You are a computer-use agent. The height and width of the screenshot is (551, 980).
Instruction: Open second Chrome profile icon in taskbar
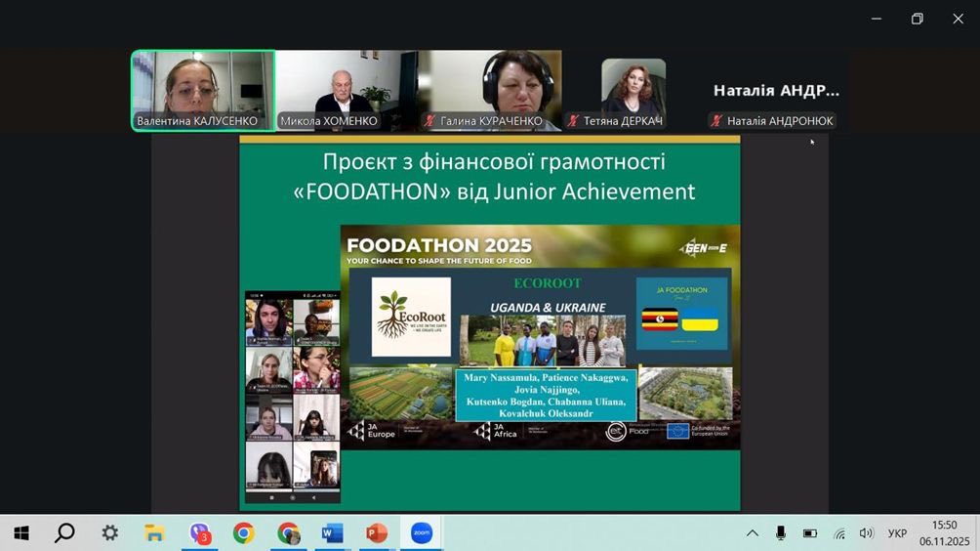pos(288,533)
